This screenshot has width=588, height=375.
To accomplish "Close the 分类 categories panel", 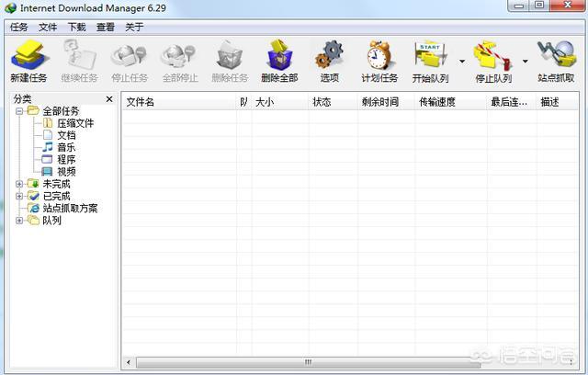I will pos(109,99).
